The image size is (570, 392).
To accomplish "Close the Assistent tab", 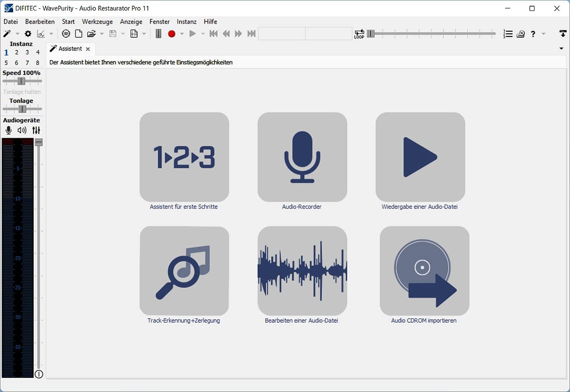I will pos(88,49).
